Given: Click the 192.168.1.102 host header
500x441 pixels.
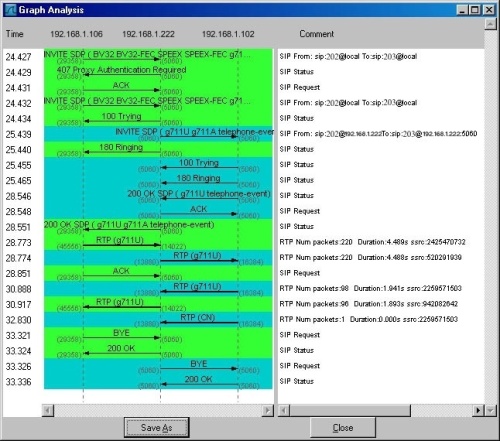Looking at the screenshot, I should (x=228, y=34).
